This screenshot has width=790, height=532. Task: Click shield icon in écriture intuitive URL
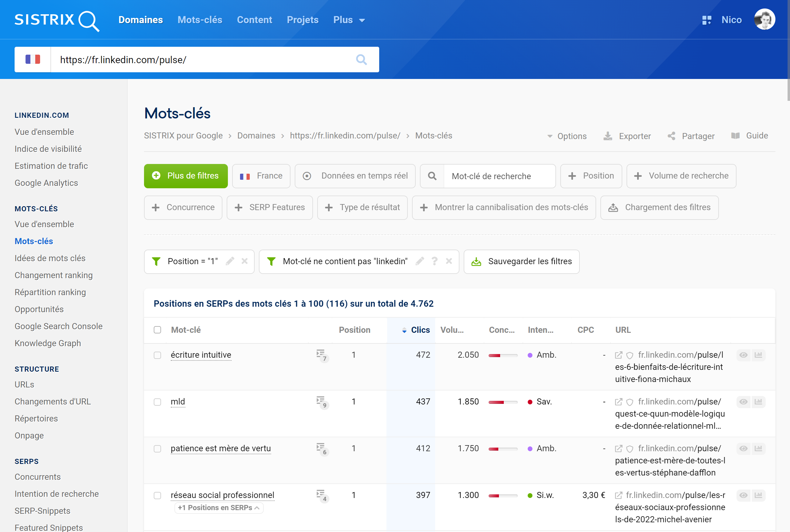pyautogui.click(x=630, y=355)
